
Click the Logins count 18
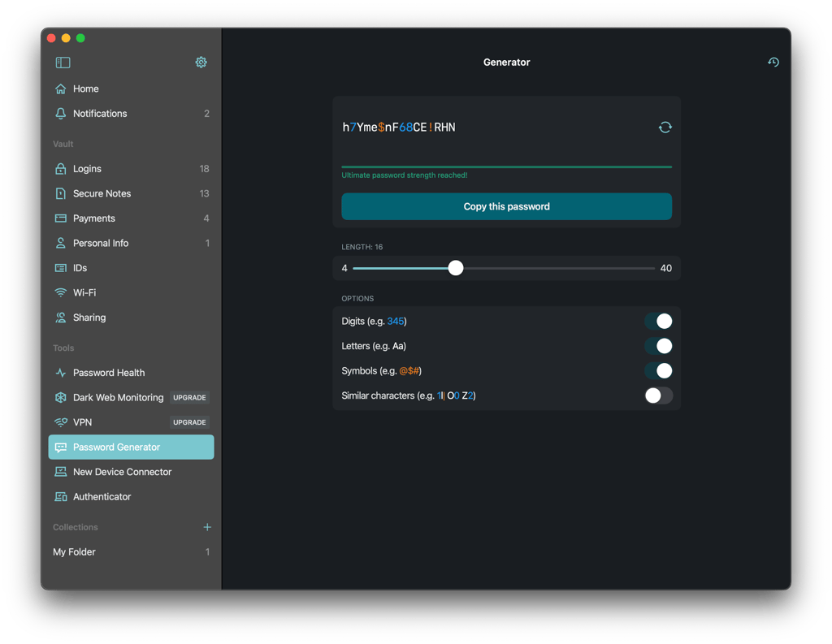[204, 169]
